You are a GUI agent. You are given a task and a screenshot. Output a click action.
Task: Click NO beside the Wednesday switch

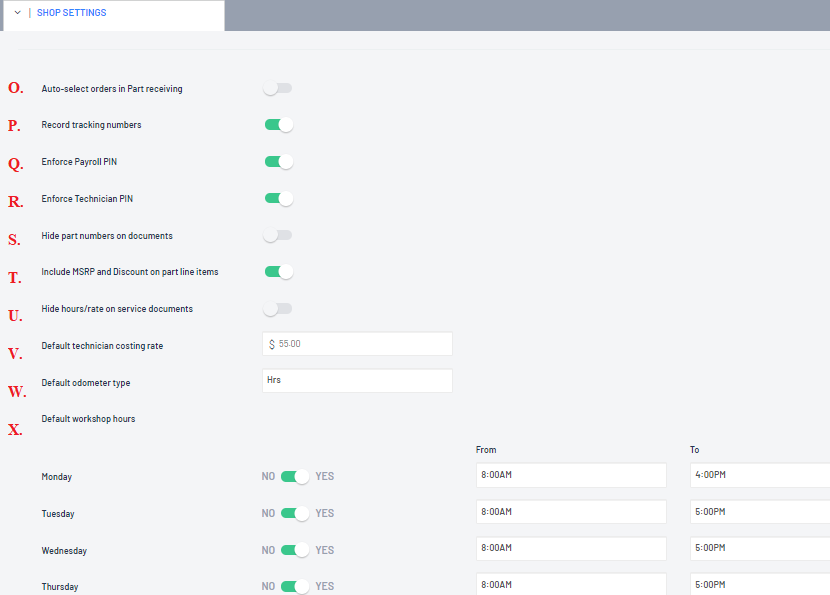point(268,551)
